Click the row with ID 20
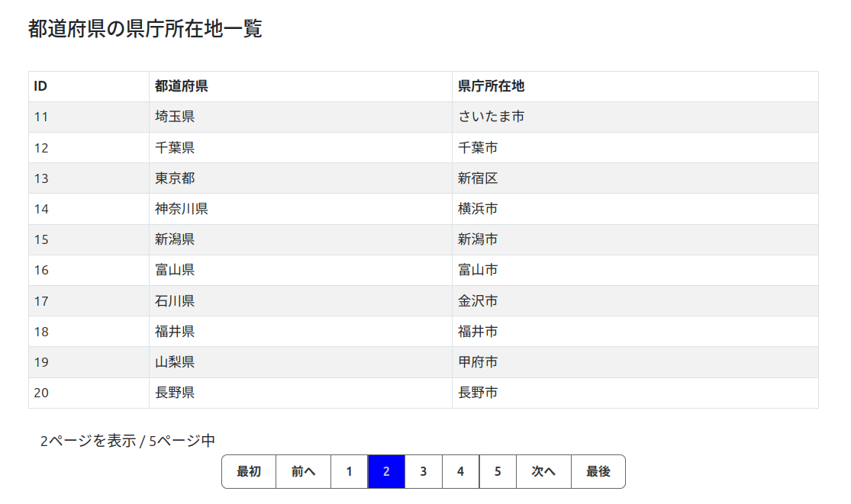The image size is (851, 504). coord(41,393)
